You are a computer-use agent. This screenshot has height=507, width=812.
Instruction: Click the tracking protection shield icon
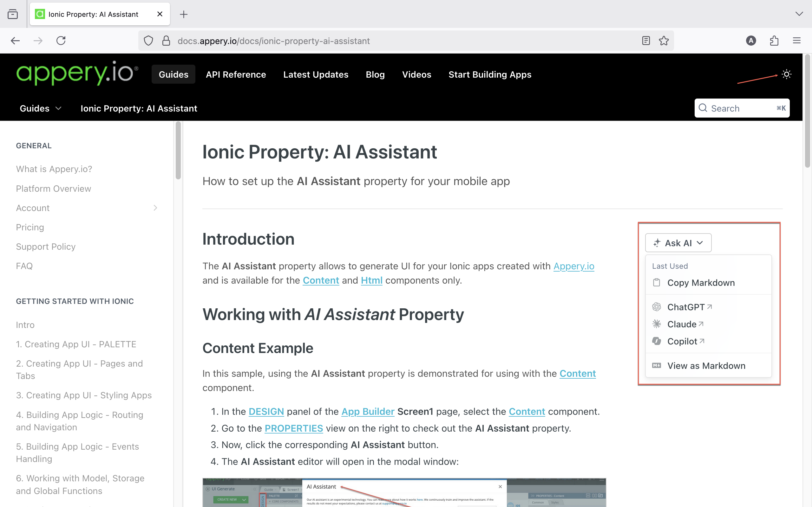(148, 41)
